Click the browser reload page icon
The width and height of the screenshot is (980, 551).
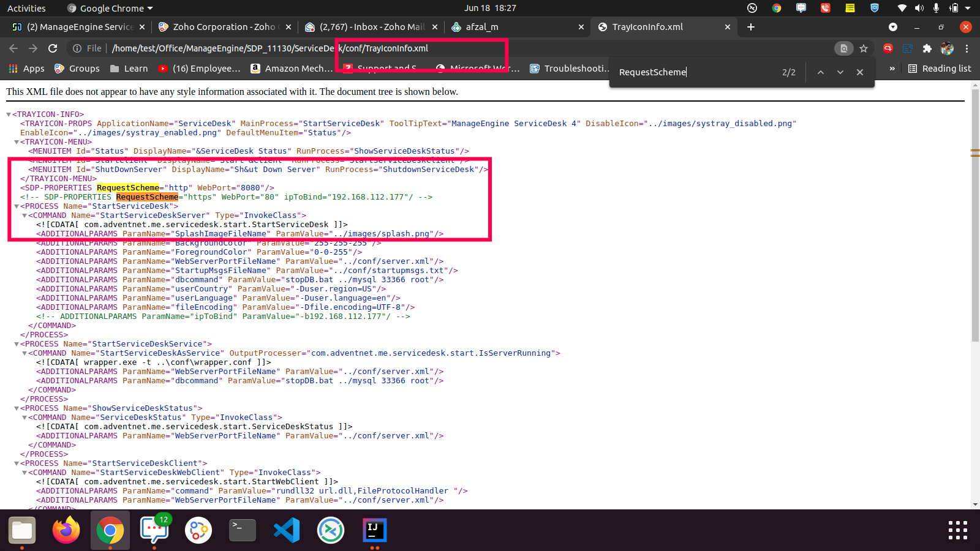click(x=53, y=48)
